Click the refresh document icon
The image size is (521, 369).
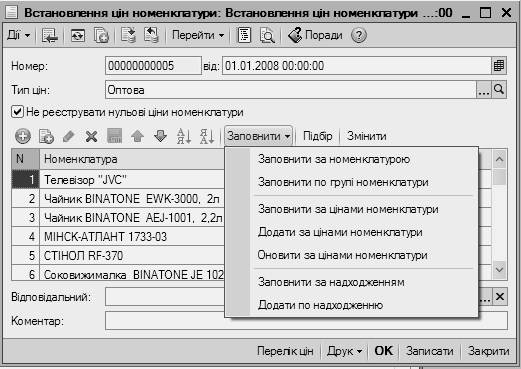(x=78, y=35)
